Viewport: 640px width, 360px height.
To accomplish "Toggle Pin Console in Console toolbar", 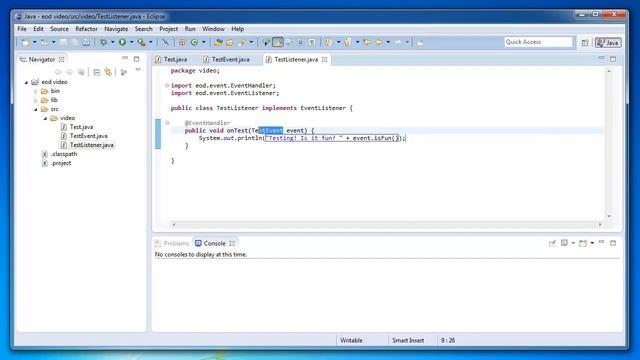I will click(x=552, y=243).
